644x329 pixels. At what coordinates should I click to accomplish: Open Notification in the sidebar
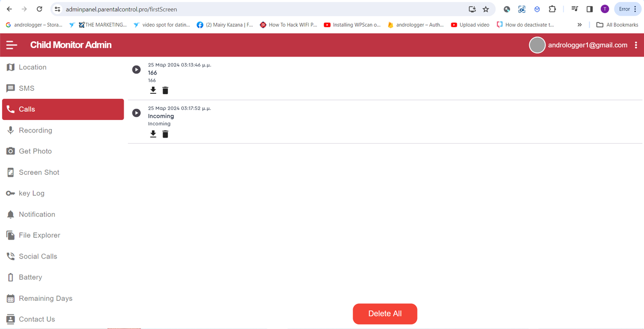pyautogui.click(x=63, y=214)
